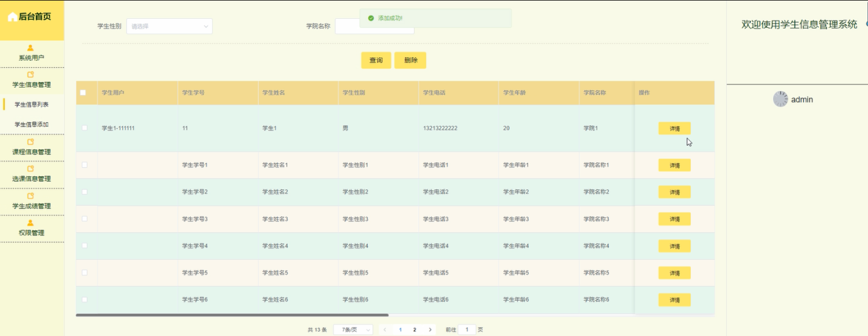868x336 pixels.
Task: Open the 系统用户 menu
Action: tap(32, 53)
